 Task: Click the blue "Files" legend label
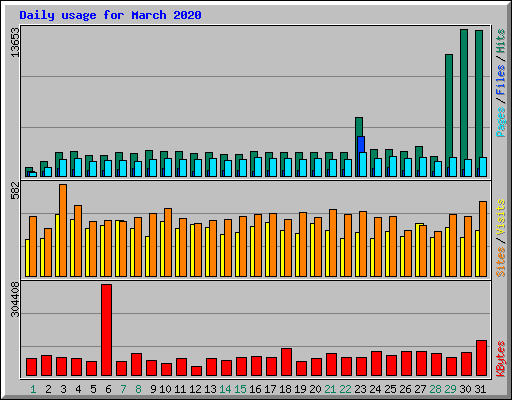pos(500,79)
